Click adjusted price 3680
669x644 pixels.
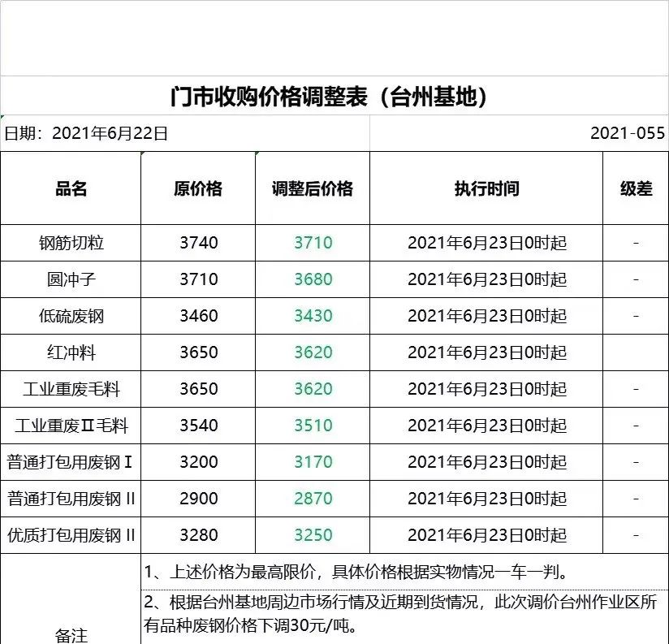[x=313, y=279]
